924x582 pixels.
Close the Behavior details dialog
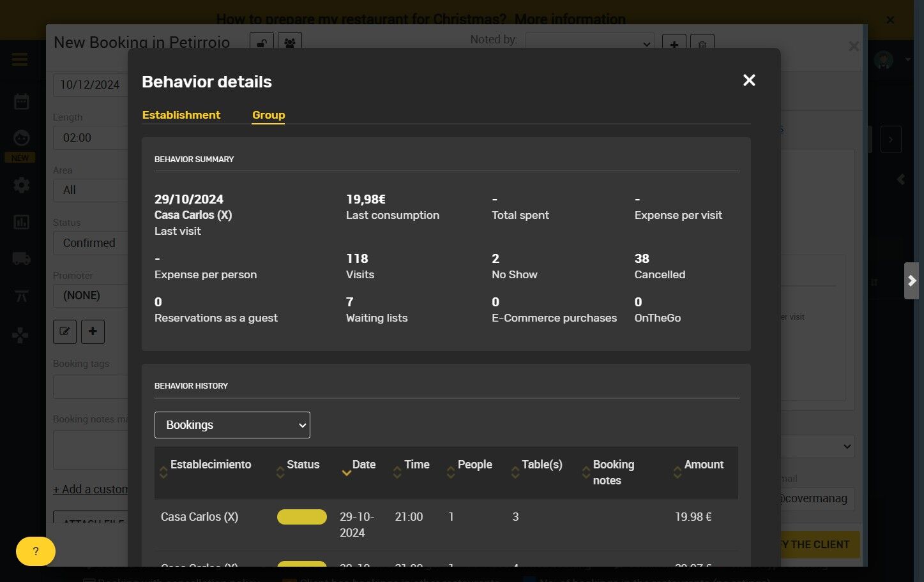[749, 80]
